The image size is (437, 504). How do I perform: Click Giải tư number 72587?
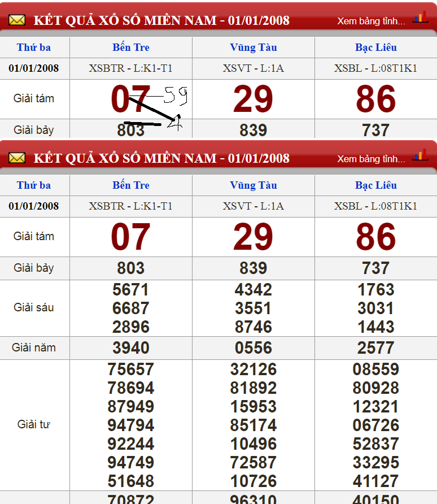point(254,463)
